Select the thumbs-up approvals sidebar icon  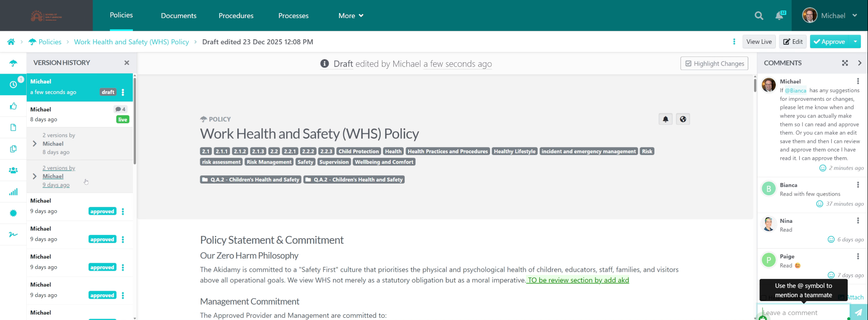pyautogui.click(x=13, y=106)
